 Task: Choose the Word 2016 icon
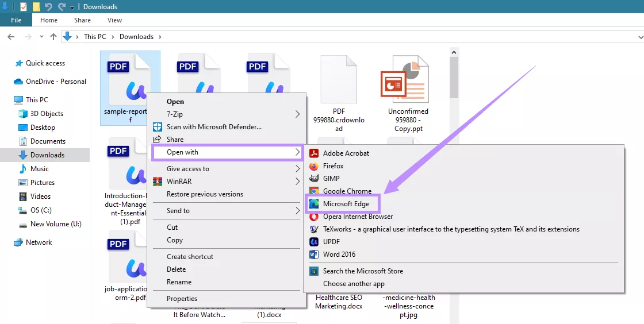pyautogui.click(x=314, y=254)
